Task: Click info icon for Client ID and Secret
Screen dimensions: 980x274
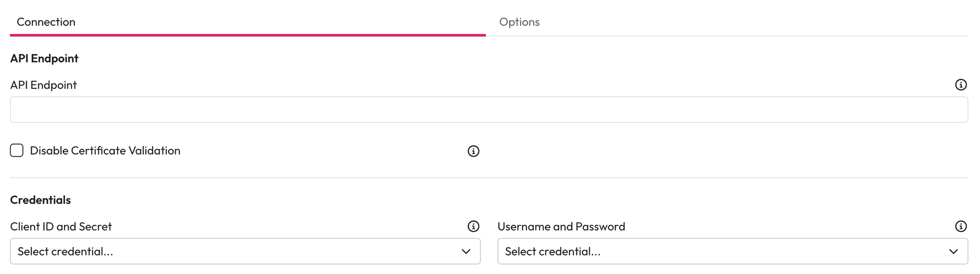Action: click(x=473, y=226)
